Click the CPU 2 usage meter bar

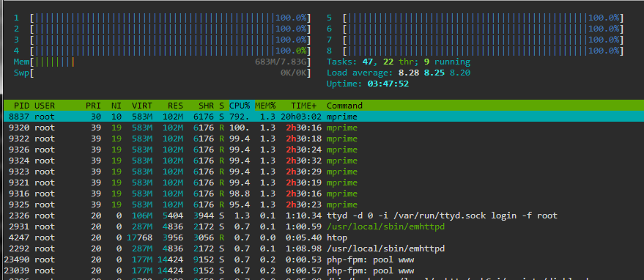point(171,29)
